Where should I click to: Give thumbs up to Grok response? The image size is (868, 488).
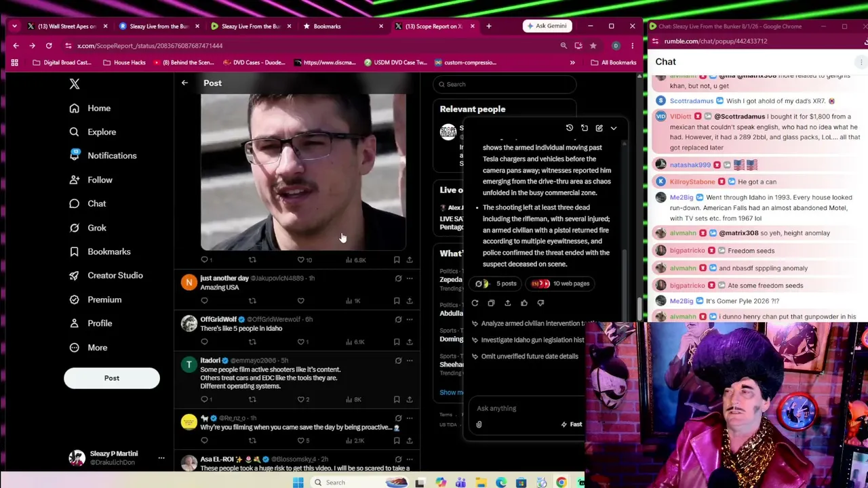pos(524,303)
